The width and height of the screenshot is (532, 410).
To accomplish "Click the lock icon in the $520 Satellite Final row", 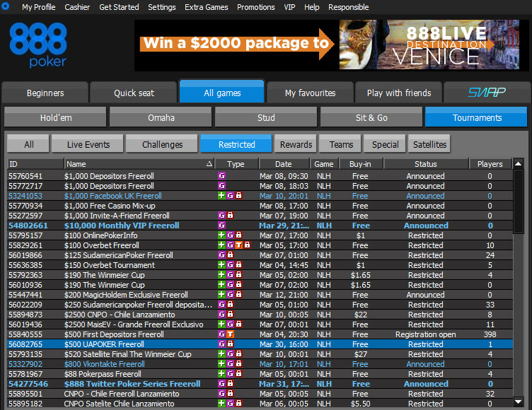I will click(x=239, y=353).
